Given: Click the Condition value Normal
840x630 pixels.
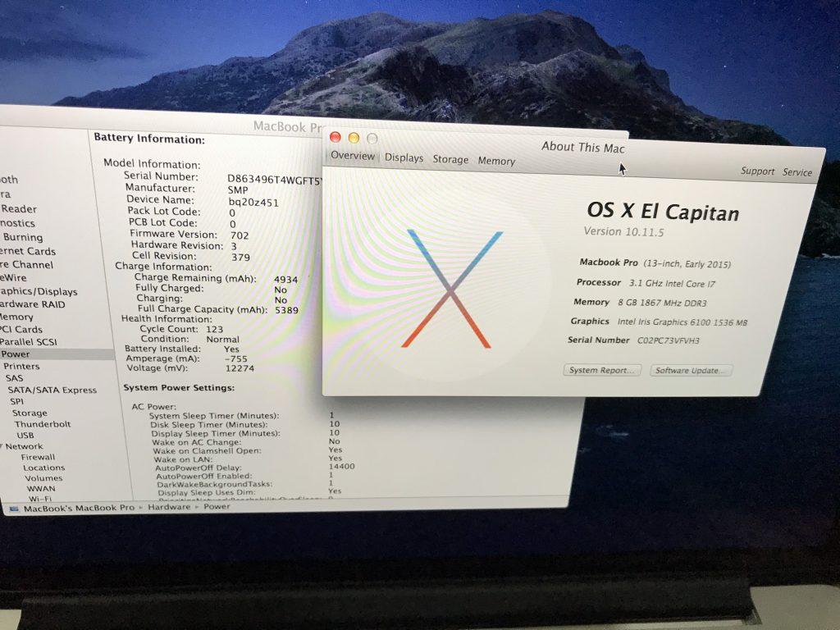Looking at the screenshot, I should 222,340.
